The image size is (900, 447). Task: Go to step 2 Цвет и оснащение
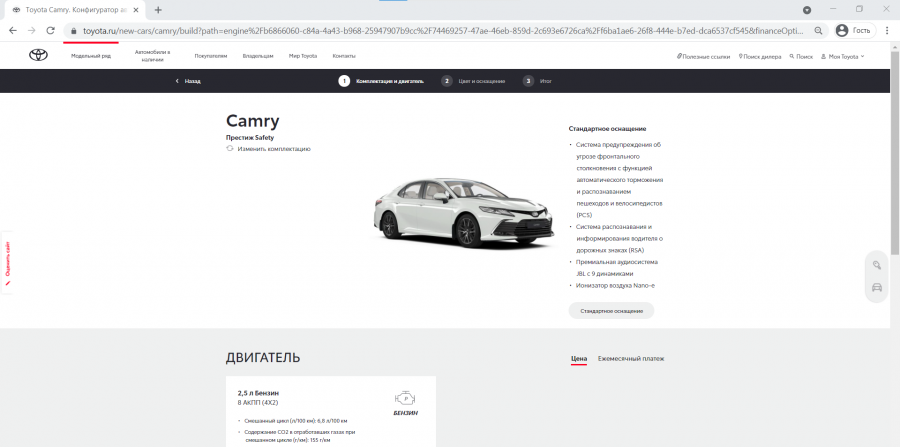coord(474,81)
